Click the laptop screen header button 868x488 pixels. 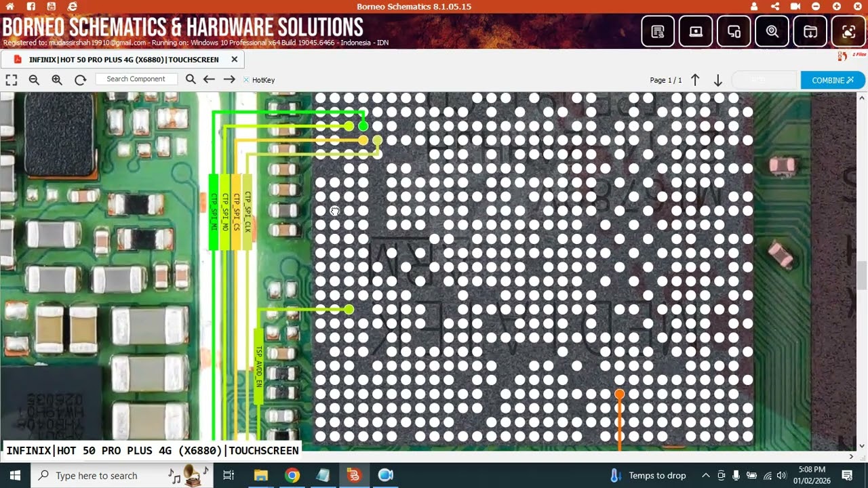click(x=696, y=31)
